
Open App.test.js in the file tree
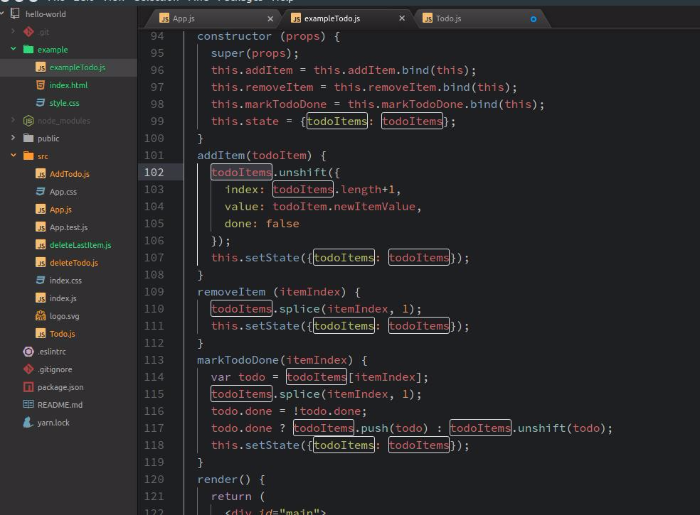(x=68, y=227)
